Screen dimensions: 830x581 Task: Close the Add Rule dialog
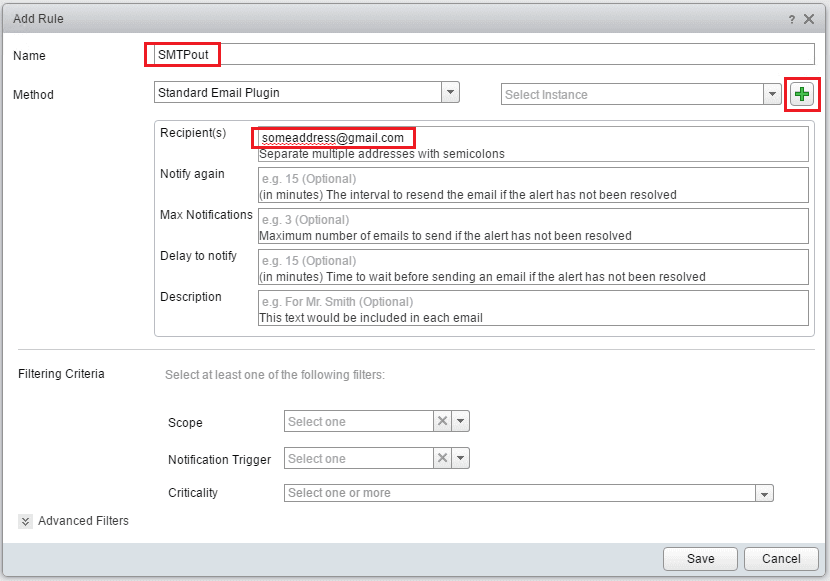coord(809,19)
